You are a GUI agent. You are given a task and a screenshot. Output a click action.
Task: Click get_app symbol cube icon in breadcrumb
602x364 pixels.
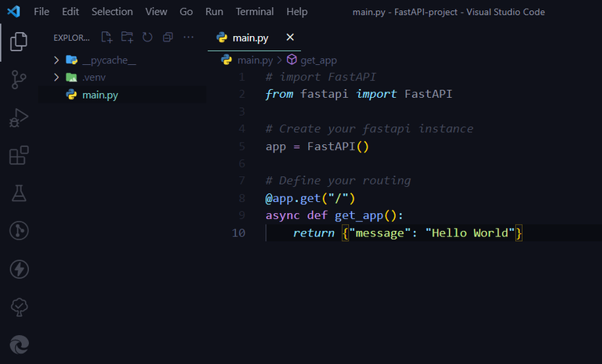point(292,59)
